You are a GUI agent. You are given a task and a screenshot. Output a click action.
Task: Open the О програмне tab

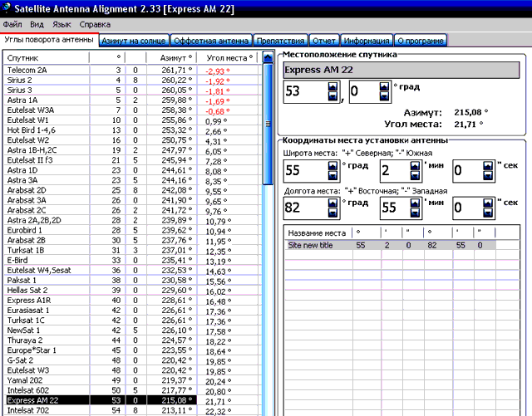click(421, 41)
